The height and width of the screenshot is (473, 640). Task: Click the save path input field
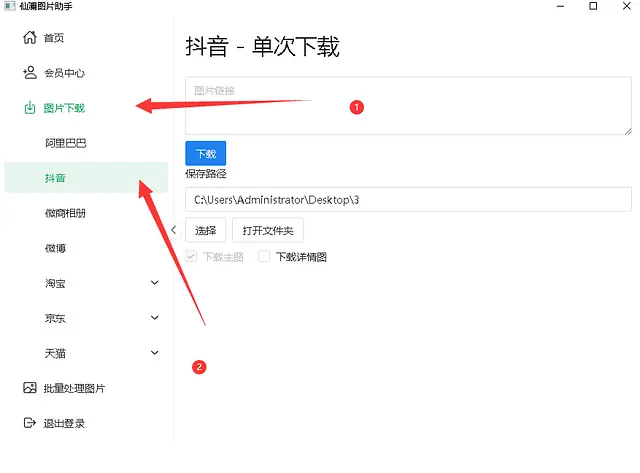(408, 199)
